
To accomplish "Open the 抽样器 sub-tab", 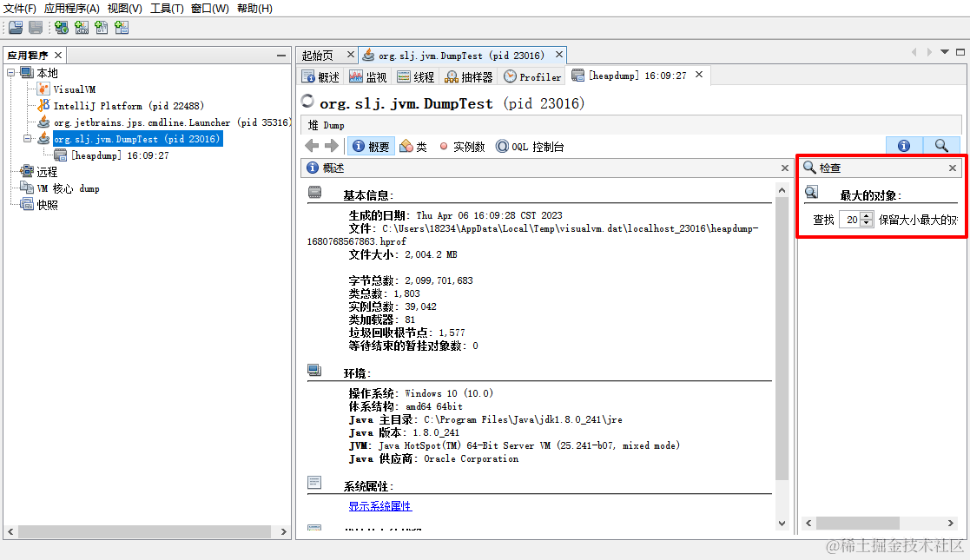I will click(x=470, y=76).
